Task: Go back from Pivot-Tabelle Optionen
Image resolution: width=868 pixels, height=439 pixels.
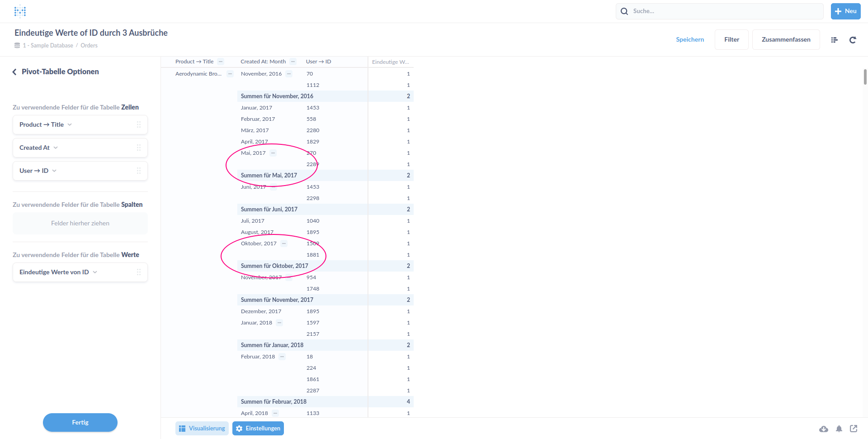Action: (x=14, y=72)
